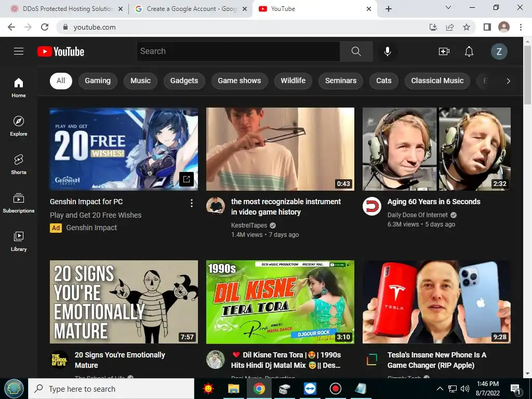Viewport: 532px width, 399px height.
Task: Open Explore in sidebar
Action: [19, 126]
